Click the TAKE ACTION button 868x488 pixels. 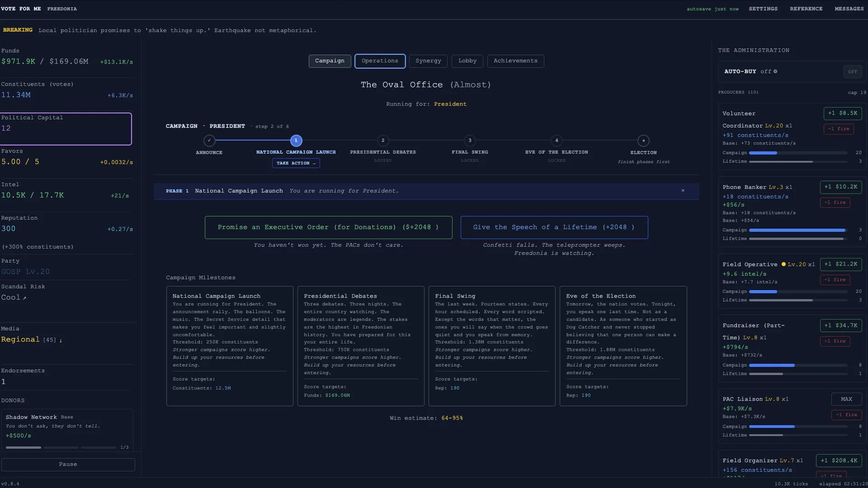click(296, 163)
